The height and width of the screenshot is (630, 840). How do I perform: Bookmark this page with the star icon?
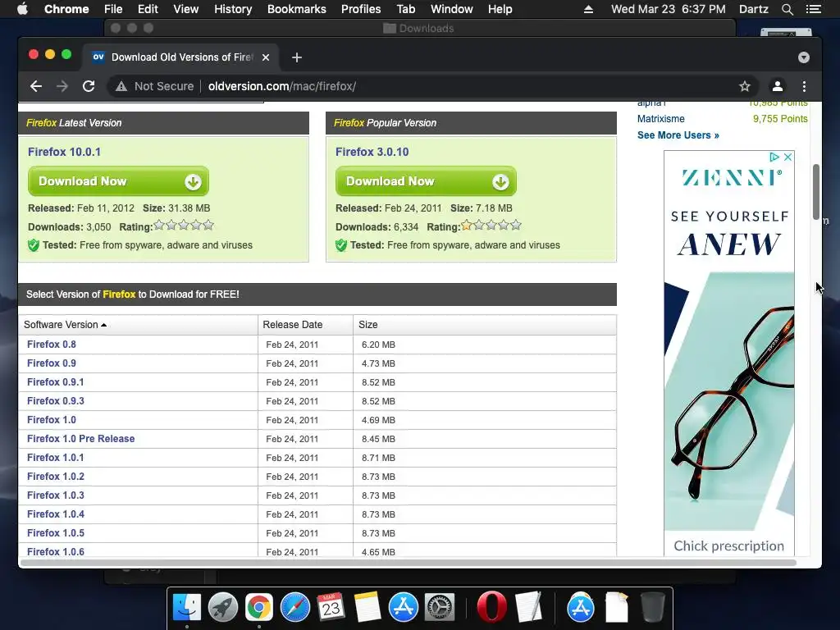tap(745, 86)
